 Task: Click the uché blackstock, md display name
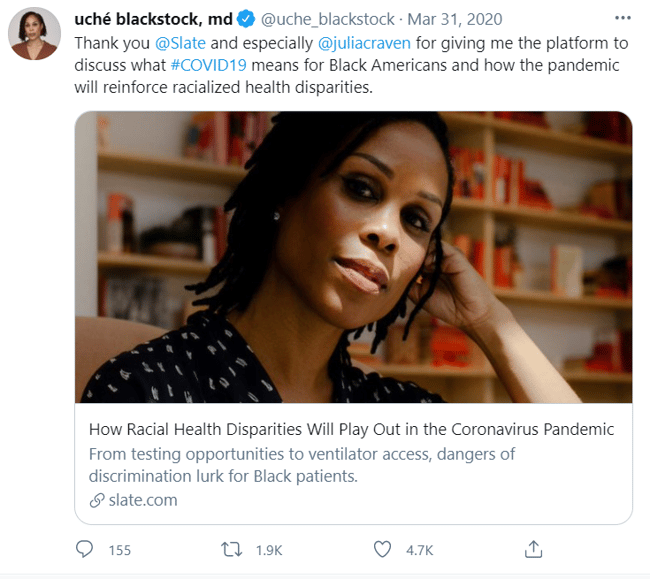click(x=153, y=19)
